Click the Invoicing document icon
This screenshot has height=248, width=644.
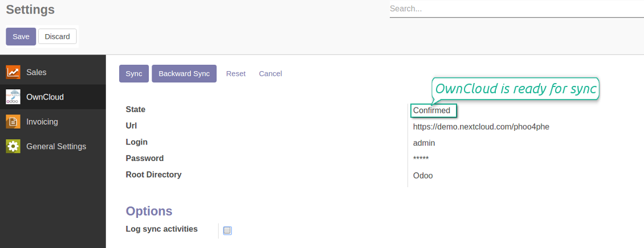point(13,122)
